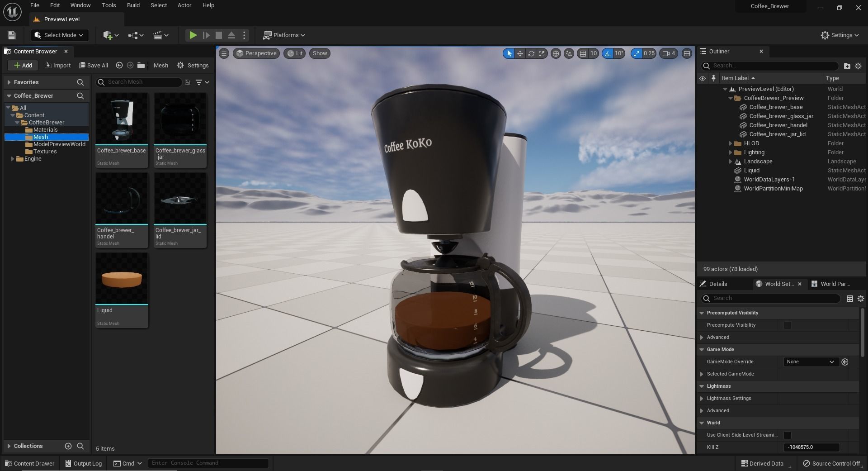The width and height of the screenshot is (868, 471).
Task: Open the Tools menu
Action: point(108,5)
